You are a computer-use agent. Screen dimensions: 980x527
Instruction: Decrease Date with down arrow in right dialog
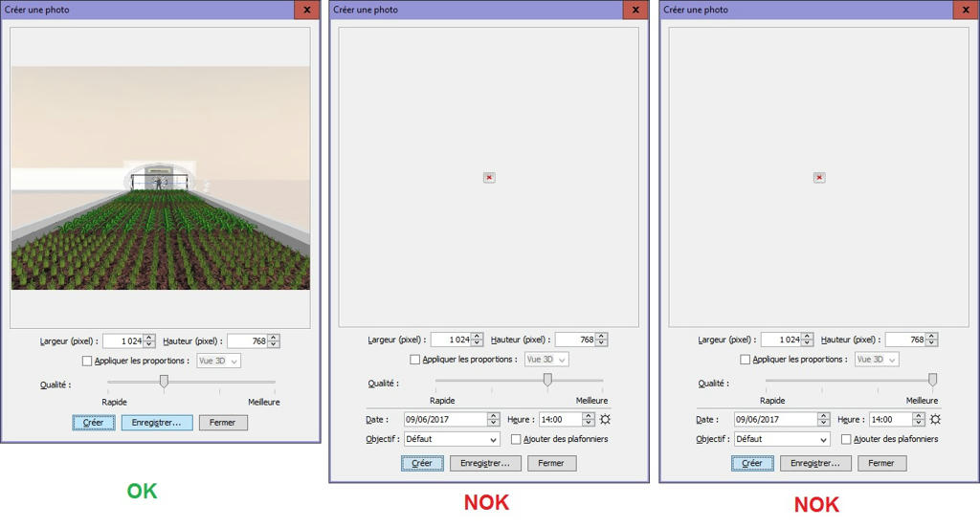(823, 423)
